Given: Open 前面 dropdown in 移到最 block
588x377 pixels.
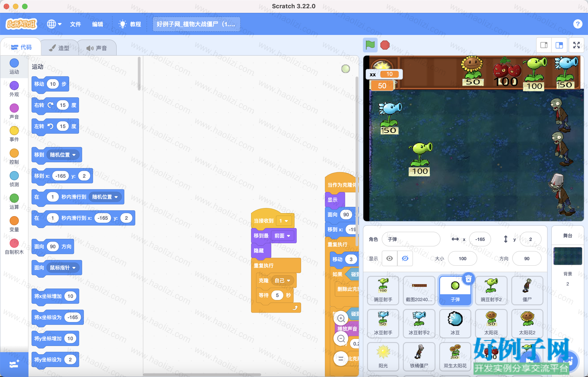Looking at the screenshot, I should point(282,235).
